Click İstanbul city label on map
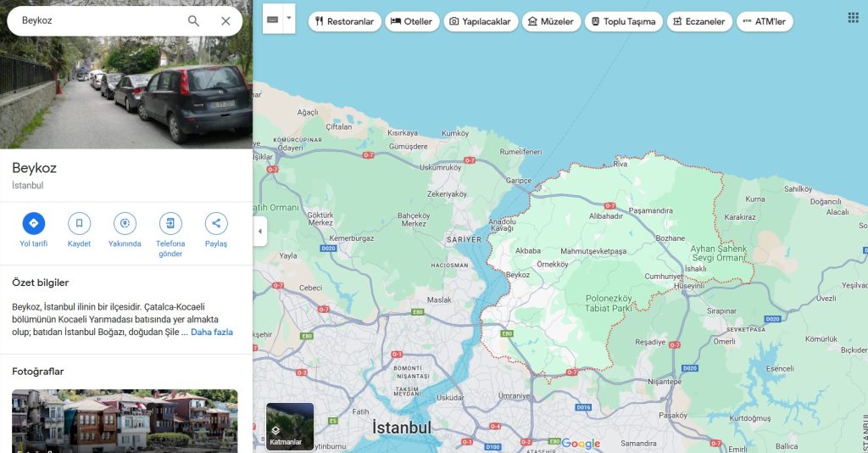Image resolution: width=868 pixels, height=453 pixels. coord(402,428)
